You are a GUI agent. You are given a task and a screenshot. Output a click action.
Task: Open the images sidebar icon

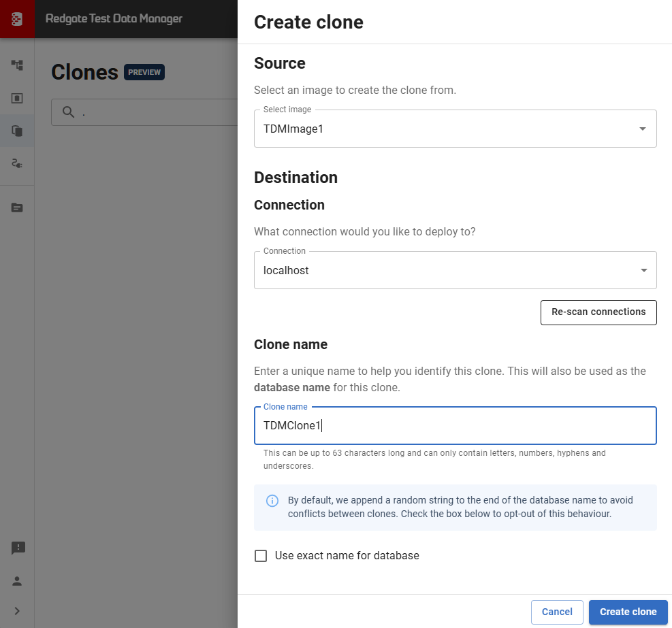17,98
